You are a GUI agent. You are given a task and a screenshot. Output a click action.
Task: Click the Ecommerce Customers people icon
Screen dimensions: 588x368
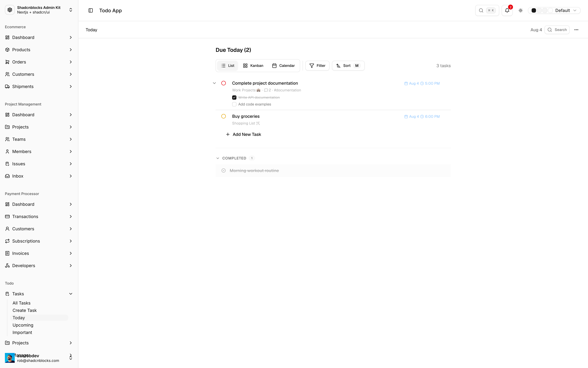7,74
